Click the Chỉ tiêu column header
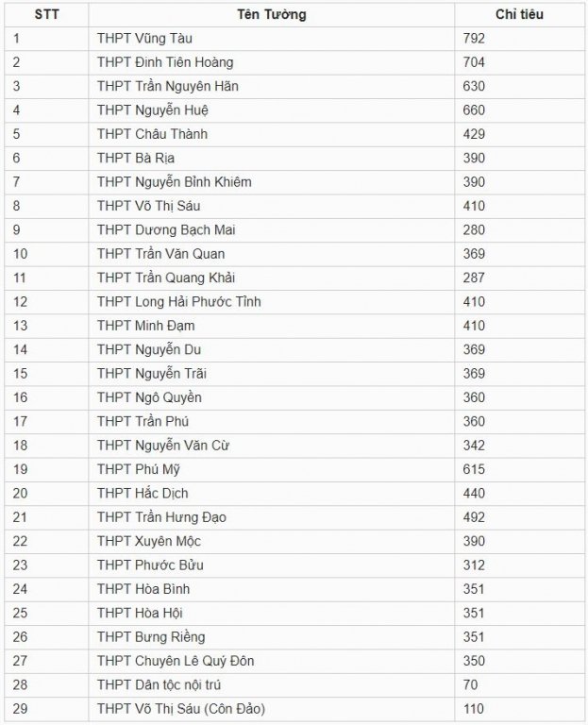The image size is (588, 725). click(519, 14)
